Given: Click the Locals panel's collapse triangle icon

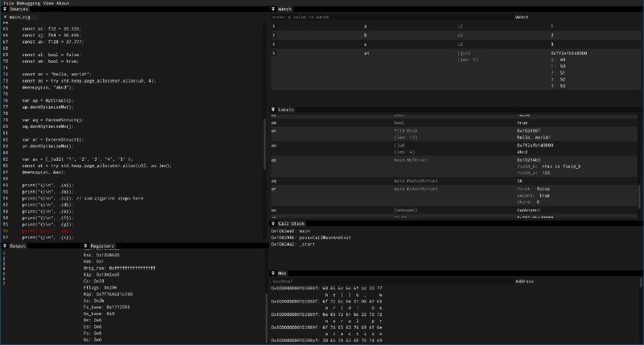Looking at the screenshot, I should coord(275,109).
